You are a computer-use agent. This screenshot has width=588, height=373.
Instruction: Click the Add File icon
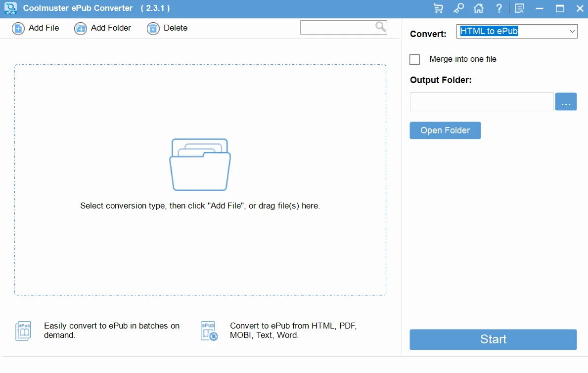point(18,29)
